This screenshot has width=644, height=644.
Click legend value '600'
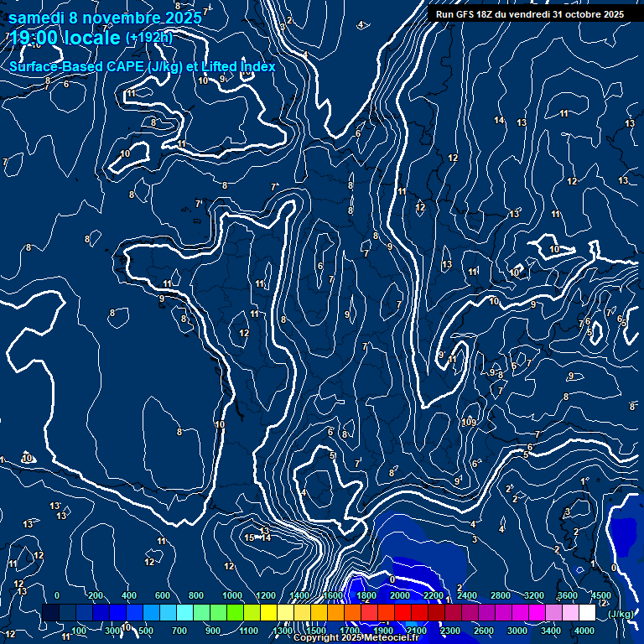point(163,595)
